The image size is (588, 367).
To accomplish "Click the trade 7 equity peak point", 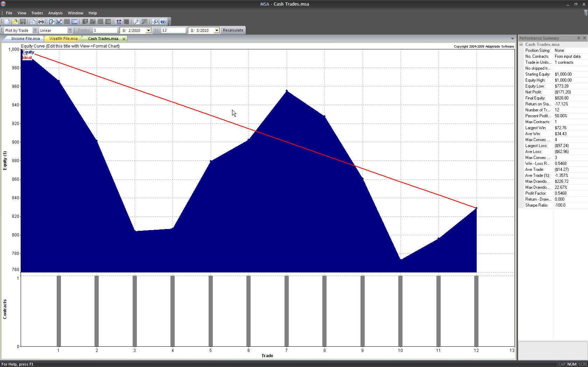I will (x=287, y=91).
